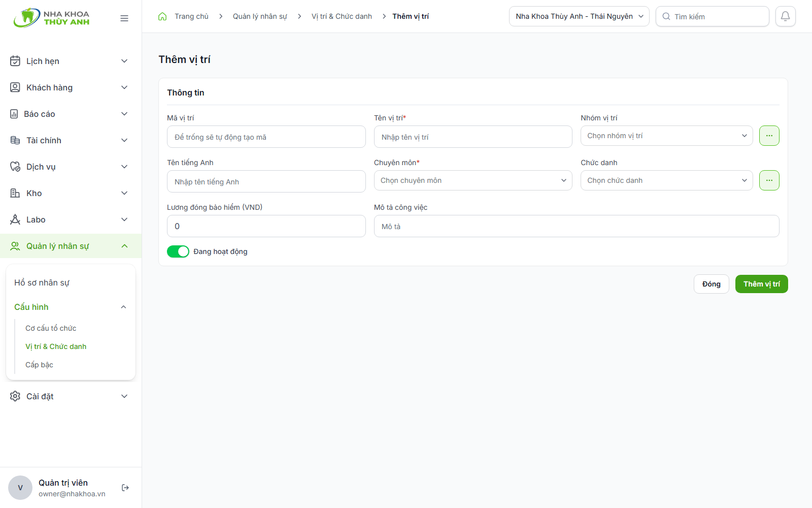This screenshot has height=508, width=812.
Task: Collapse the sidebar with hamburger icon
Action: (124, 18)
